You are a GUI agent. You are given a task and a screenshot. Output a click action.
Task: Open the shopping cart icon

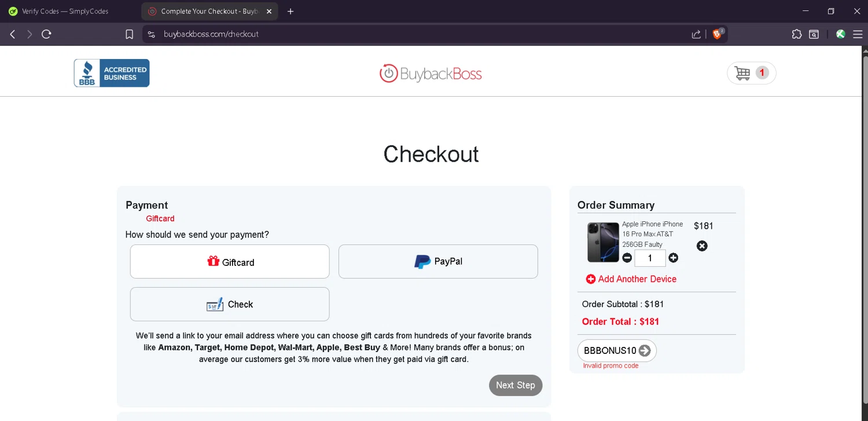751,73
